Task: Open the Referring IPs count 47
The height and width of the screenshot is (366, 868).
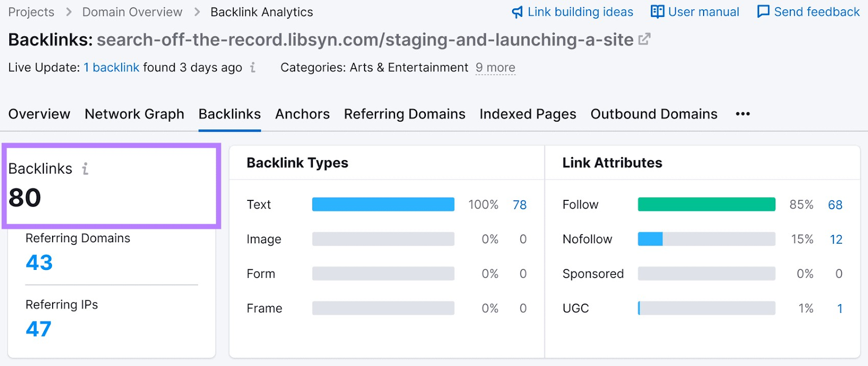Action: (39, 329)
